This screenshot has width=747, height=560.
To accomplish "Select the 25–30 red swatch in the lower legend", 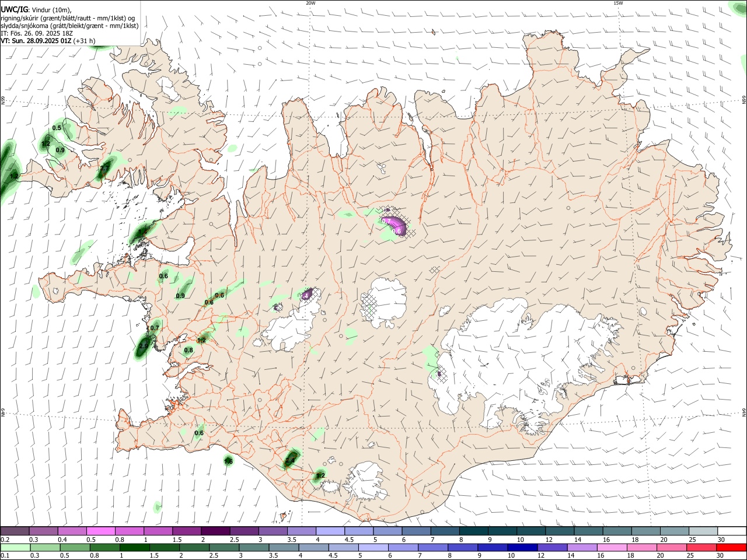I will pos(701,547).
